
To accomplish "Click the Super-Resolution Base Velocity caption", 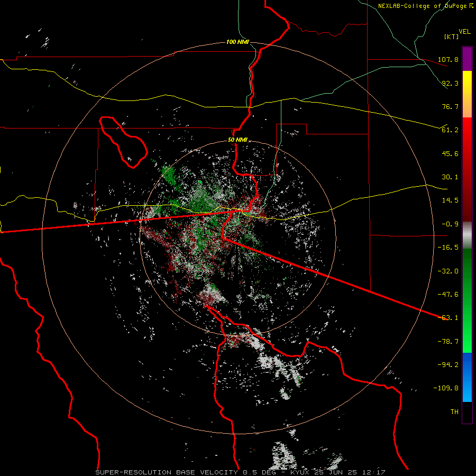I will (x=241, y=472).
